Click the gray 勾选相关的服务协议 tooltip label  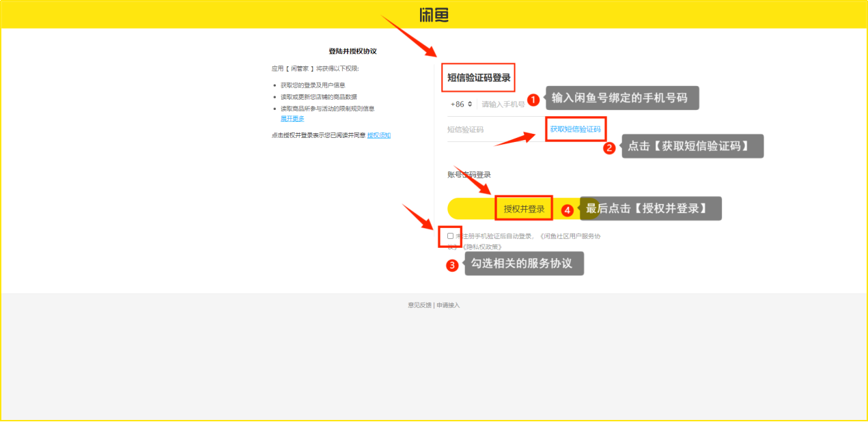pyautogui.click(x=524, y=264)
